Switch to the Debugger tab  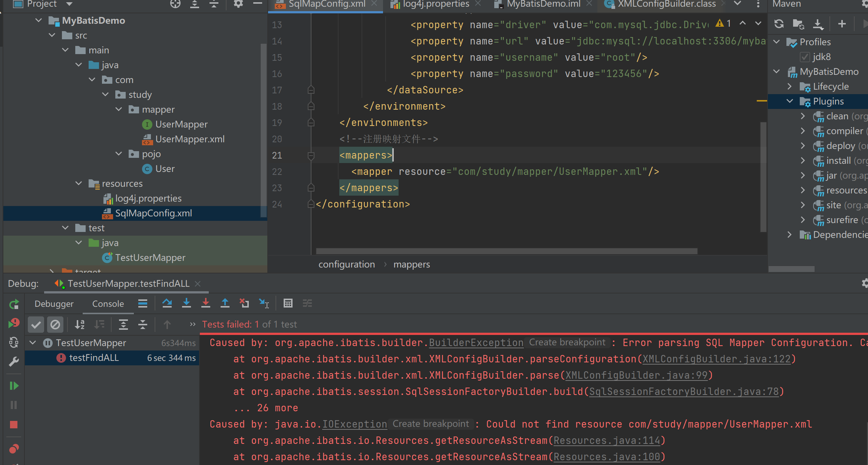[x=54, y=304]
